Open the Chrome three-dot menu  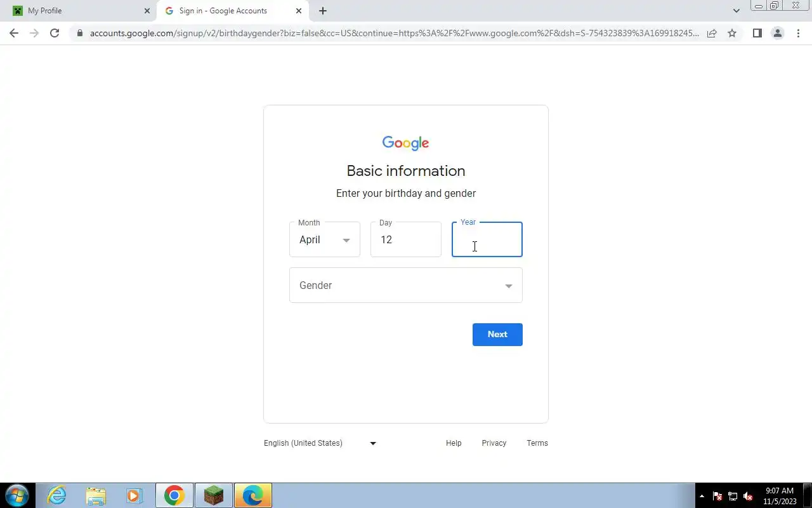(x=798, y=33)
